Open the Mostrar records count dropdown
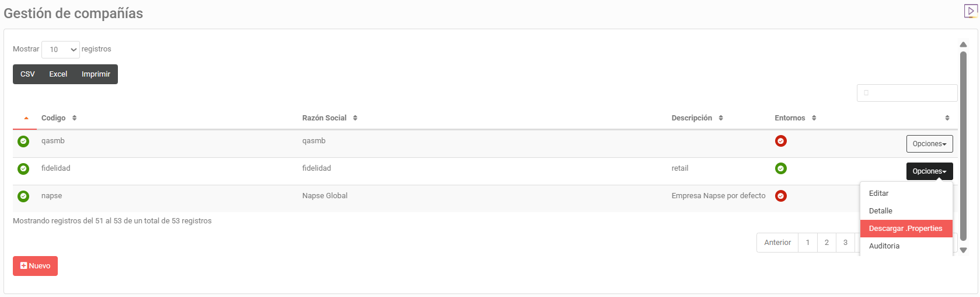Screen dimensions: 980x297 click(x=61, y=50)
